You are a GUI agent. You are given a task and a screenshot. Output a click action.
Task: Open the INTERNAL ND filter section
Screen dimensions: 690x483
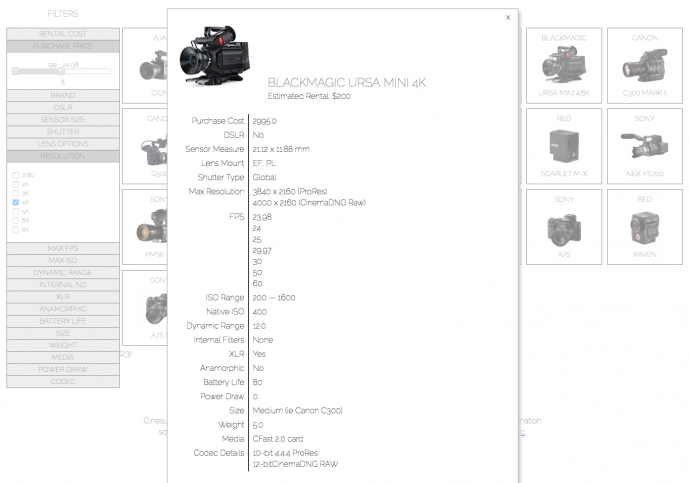coord(63,285)
